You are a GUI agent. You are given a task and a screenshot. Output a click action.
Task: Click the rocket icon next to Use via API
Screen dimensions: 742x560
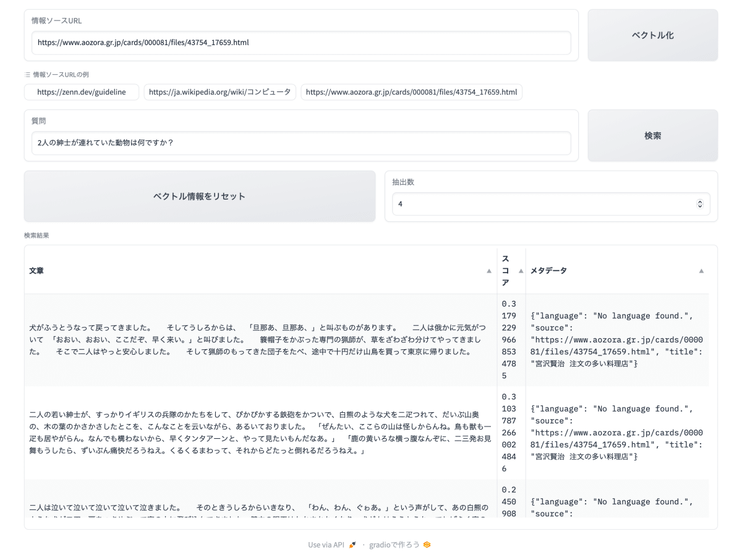coord(352,545)
